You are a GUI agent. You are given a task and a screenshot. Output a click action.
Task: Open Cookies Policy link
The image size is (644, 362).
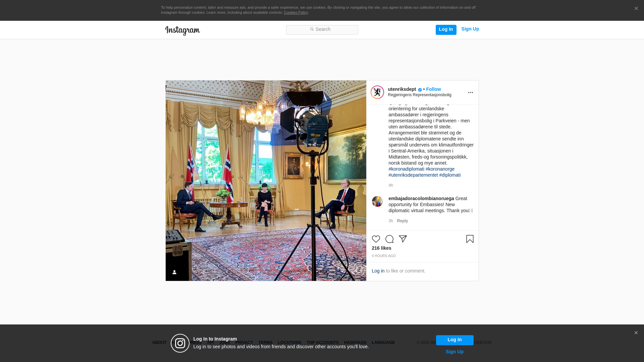(296, 12)
